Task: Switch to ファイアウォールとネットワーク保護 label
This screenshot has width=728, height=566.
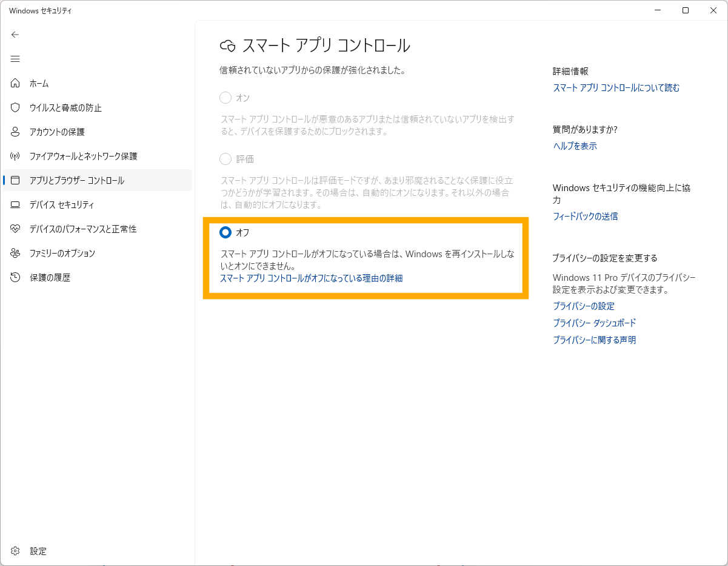Action: coord(84,156)
